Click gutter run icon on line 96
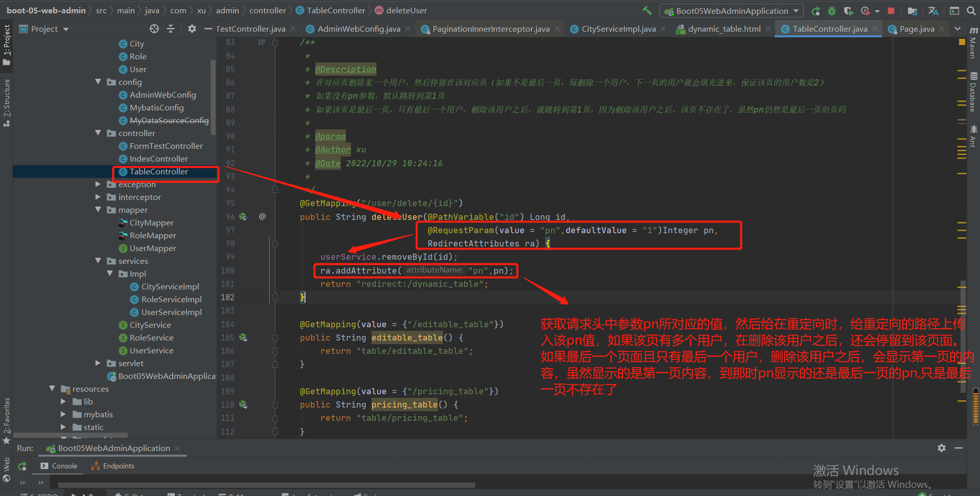The image size is (980, 496). pos(243,217)
